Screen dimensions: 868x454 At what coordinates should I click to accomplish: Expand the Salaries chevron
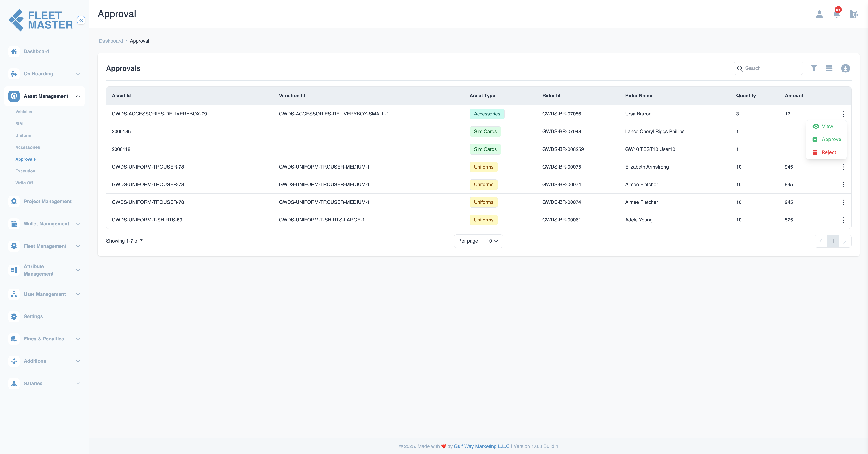click(78, 384)
